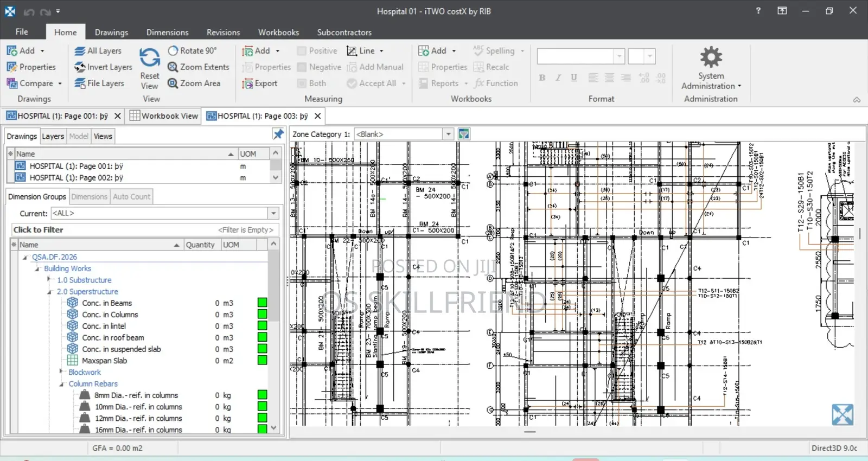This screenshot has width=868, height=461.
Task: Activate Zoom Area tool
Action: point(194,84)
